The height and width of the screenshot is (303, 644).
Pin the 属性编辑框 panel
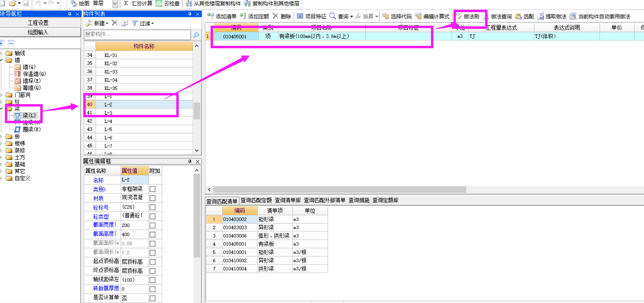tap(190, 161)
